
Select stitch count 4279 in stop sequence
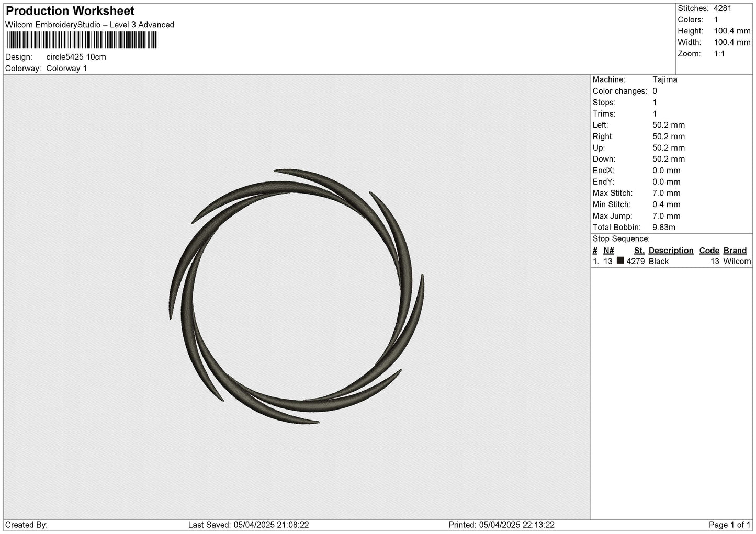[636, 262]
